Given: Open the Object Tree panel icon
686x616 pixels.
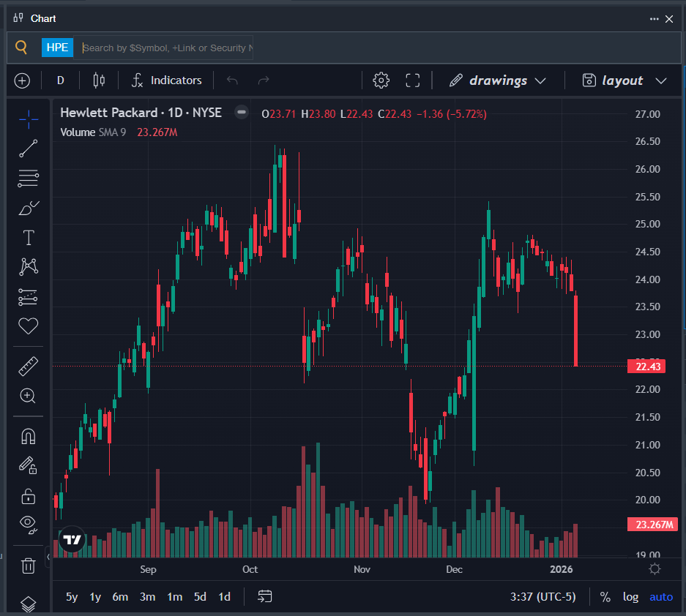Looking at the screenshot, I should 28,604.
